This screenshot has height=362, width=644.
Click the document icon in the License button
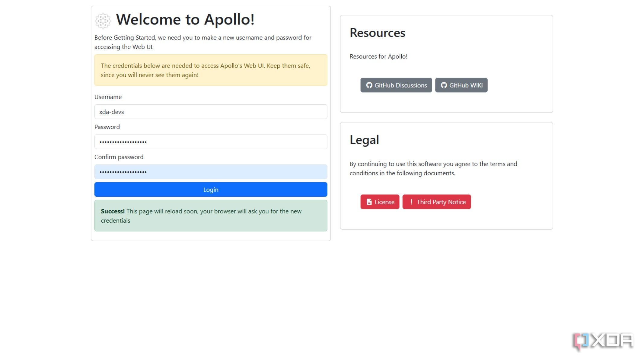(x=369, y=202)
